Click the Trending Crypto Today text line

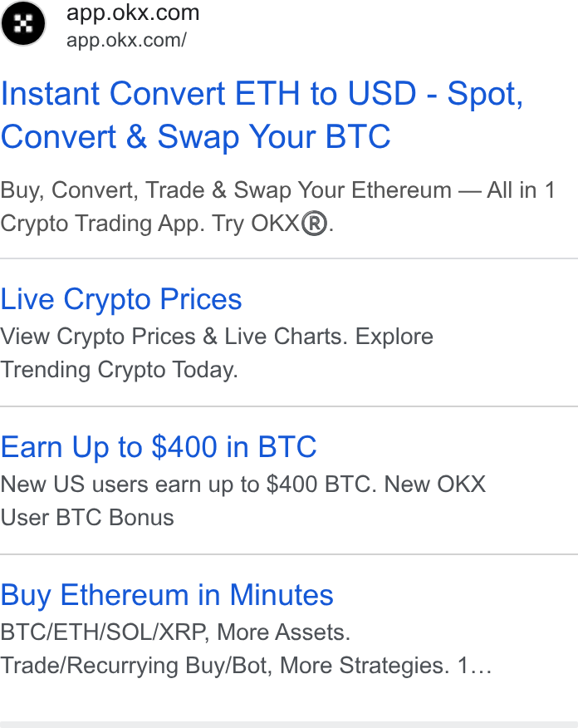119,370
